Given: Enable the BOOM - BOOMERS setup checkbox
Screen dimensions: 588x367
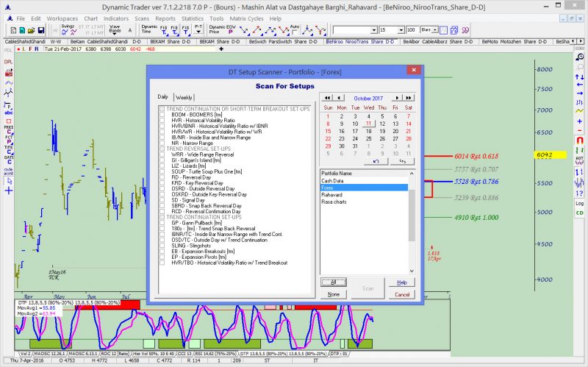Looking at the screenshot, I should click(x=162, y=115).
